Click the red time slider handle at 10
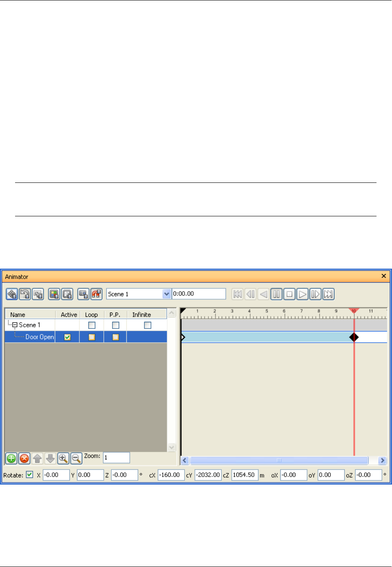 coord(354,311)
